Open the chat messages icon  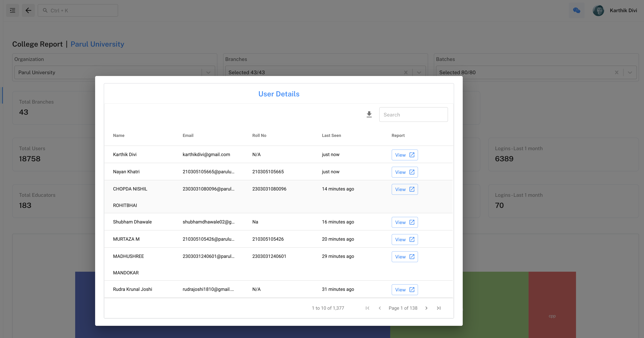pyautogui.click(x=577, y=11)
